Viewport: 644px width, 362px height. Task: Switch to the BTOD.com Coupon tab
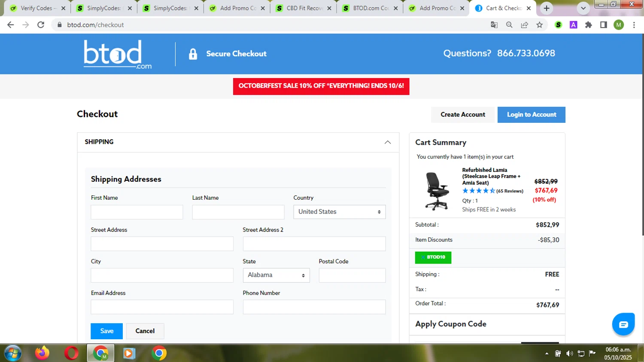[x=371, y=8]
